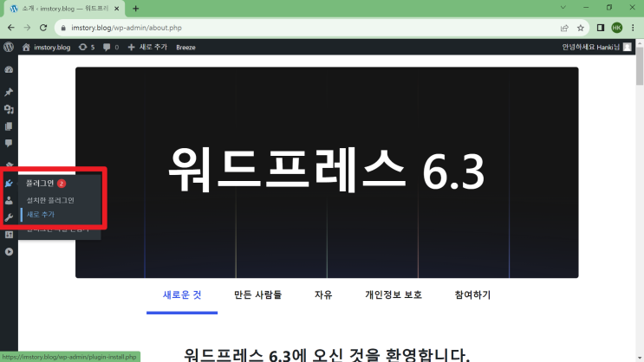The image size is (644, 362).
Task: Open the Dashboard sidebar icon
Action: tap(9, 70)
